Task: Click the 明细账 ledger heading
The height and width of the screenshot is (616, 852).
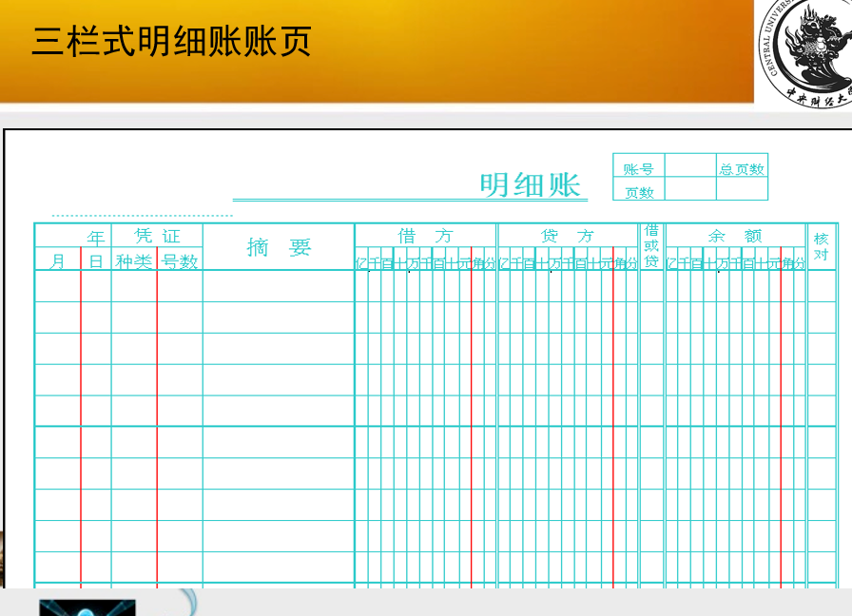Action: (x=531, y=184)
